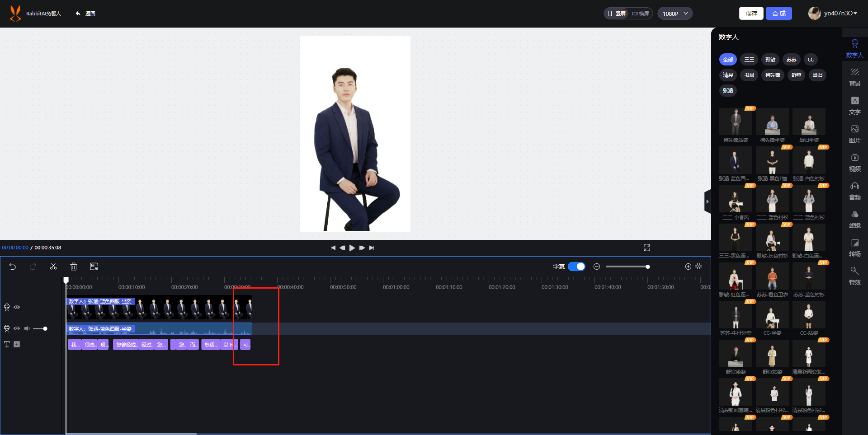Open the AI audio generation tool

[94, 267]
